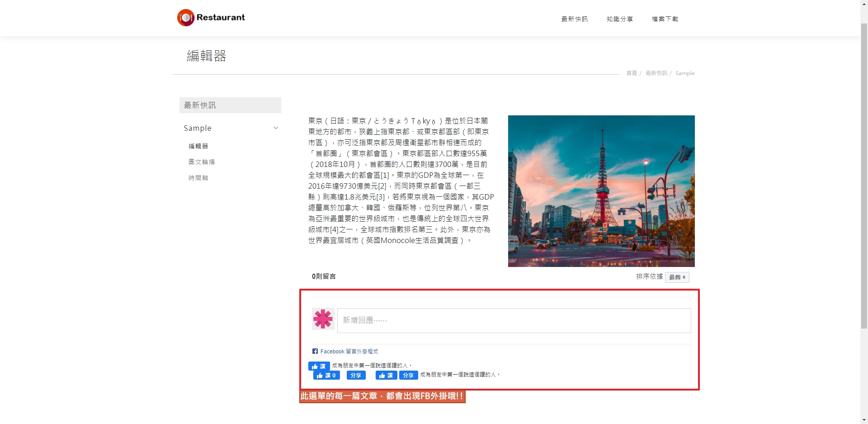868x424 pixels.
Task: Click the Facebook logo icon beside plugin link
Action: [315, 351]
